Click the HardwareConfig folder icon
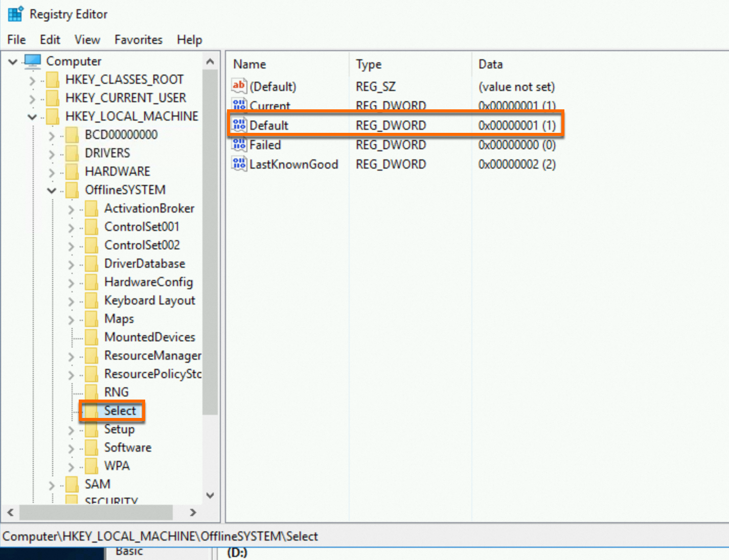 91,282
